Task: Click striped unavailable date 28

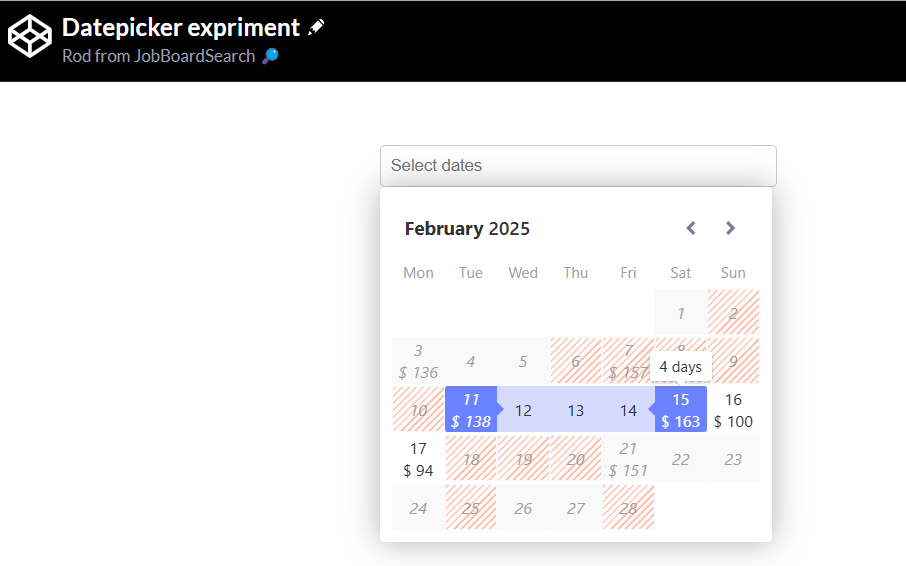Action: (628, 508)
